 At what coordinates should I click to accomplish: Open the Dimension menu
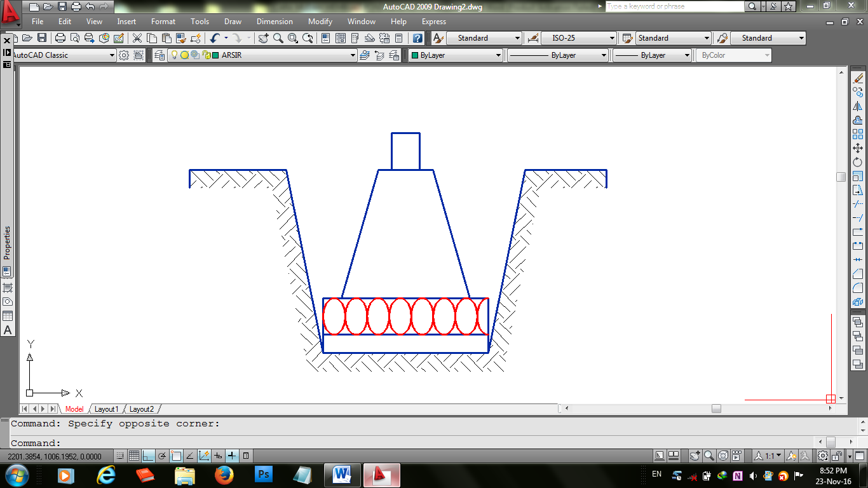click(x=274, y=21)
